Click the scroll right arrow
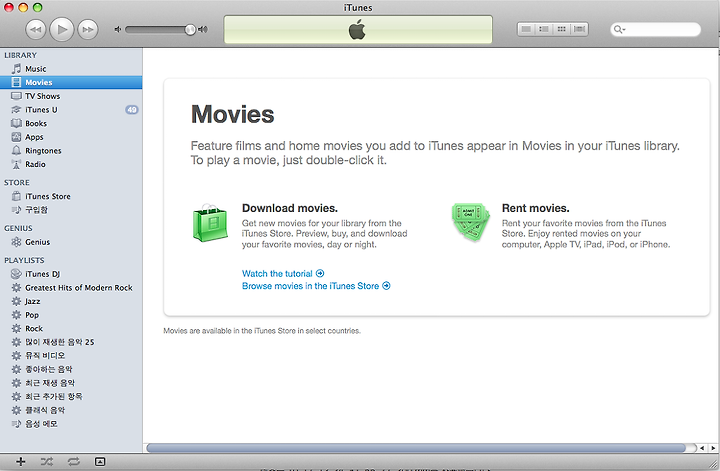 pyautogui.click(x=713, y=448)
